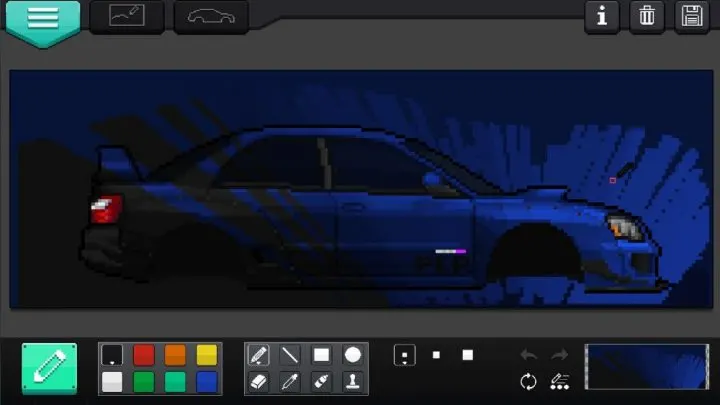Select the circle shape tool

[353, 355]
